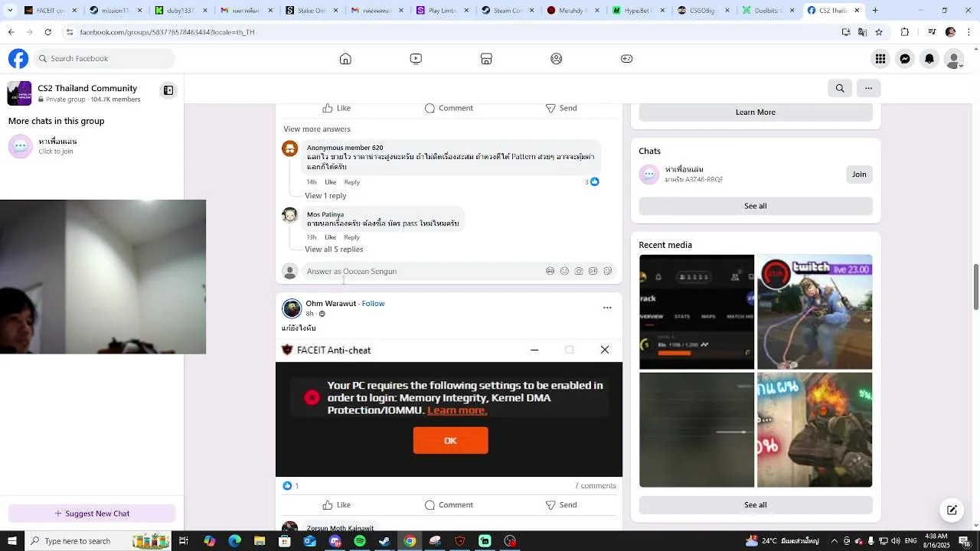Comment on the Ohm Warawut post
This screenshot has width=980, height=551.
click(449, 505)
